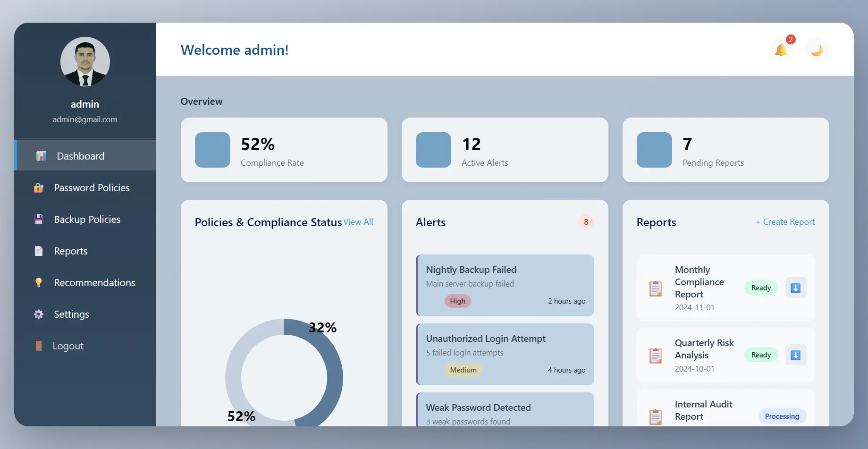The width and height of the screenshot is (868, 449).
Task: Download the Monthly Compliance Report
Action: point(795,288)
